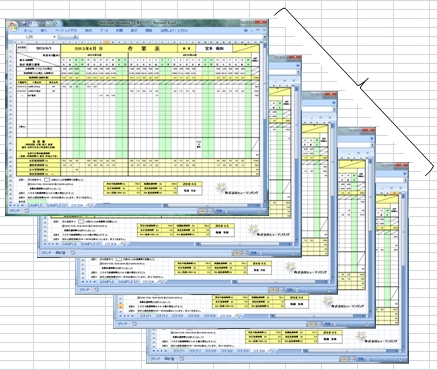Click the horizontal scrollbar of the front window
The image size is (437, 370).
[x=212, y=206]
